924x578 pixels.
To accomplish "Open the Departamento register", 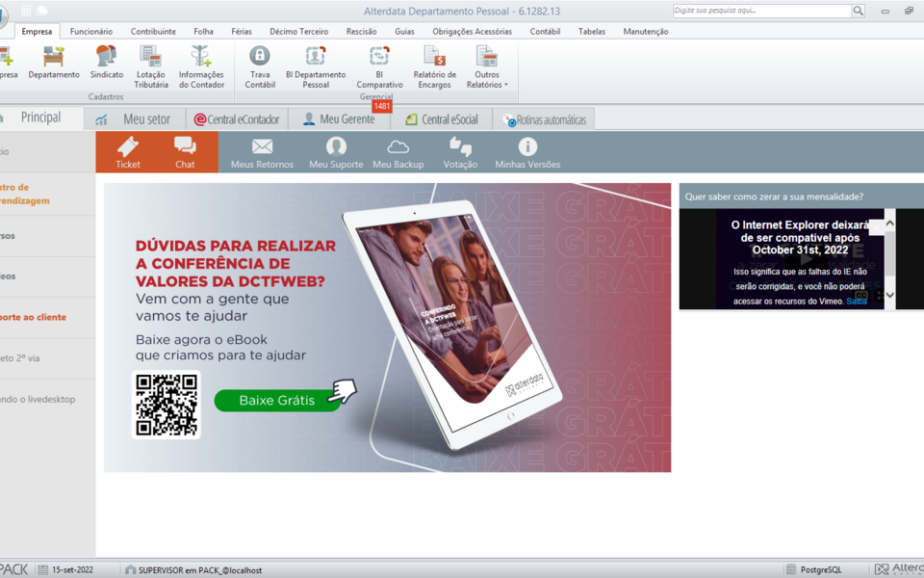I will tap(54, 62).
